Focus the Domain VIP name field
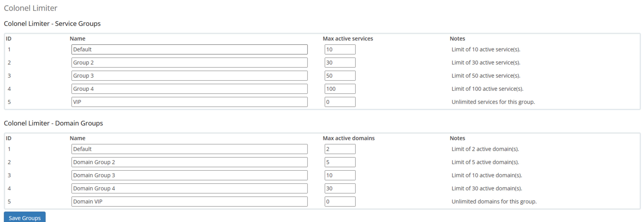 [189, 201]
